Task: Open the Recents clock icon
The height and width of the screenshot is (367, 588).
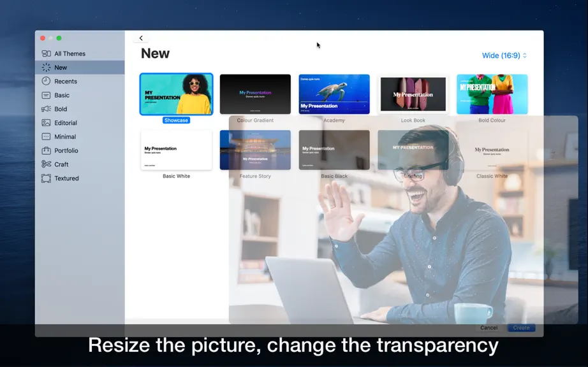Action: click(x=46, y=81)
